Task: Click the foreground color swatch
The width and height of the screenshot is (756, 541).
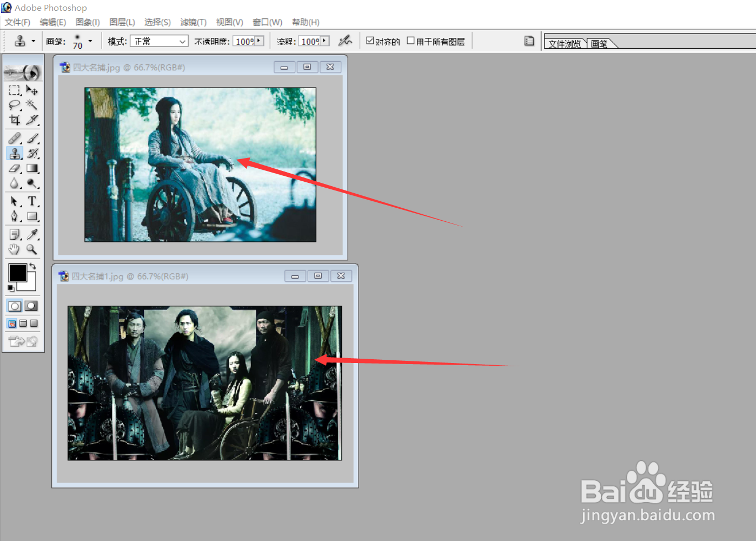Action: click(x=17, y=273)
